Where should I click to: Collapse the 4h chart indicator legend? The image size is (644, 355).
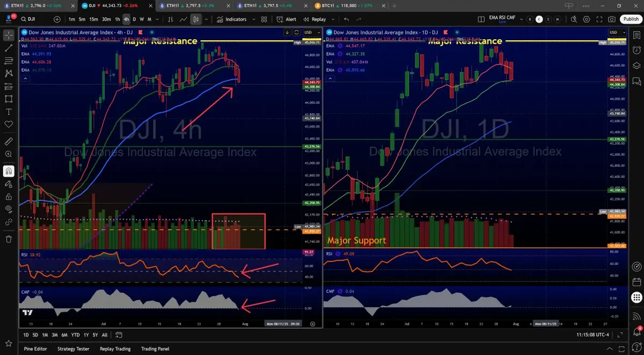pyautogui.click(x=25, y=78)
